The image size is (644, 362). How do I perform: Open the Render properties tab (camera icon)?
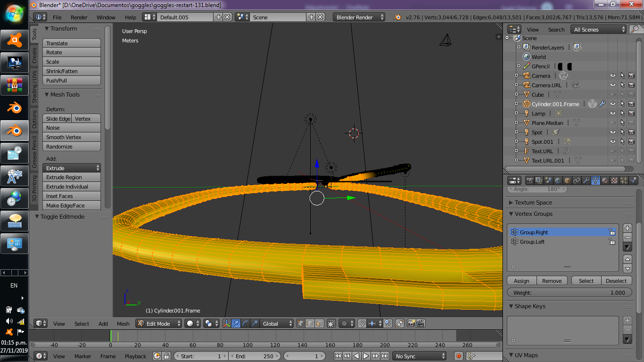point(529,181)
